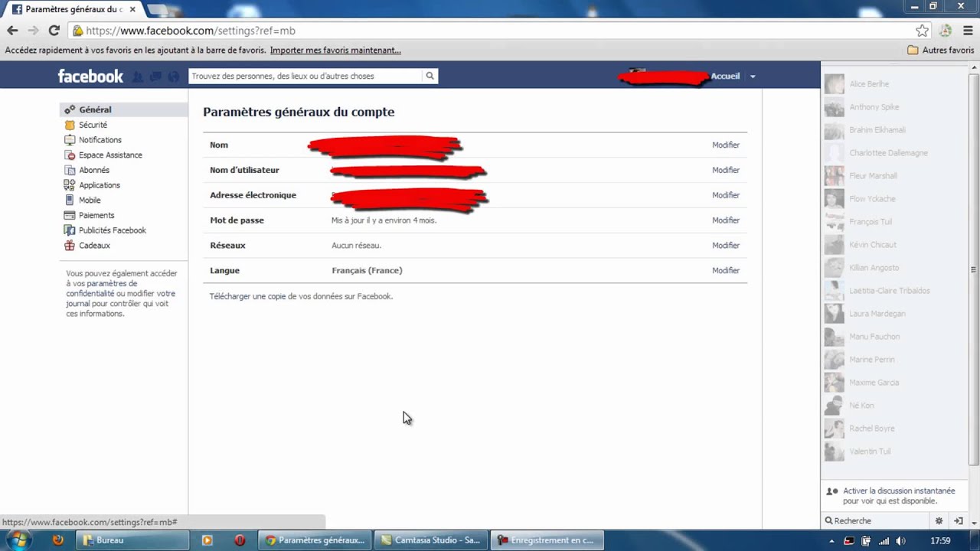
Task: Click network signal tray icon
Action: (x=884, y=540)
